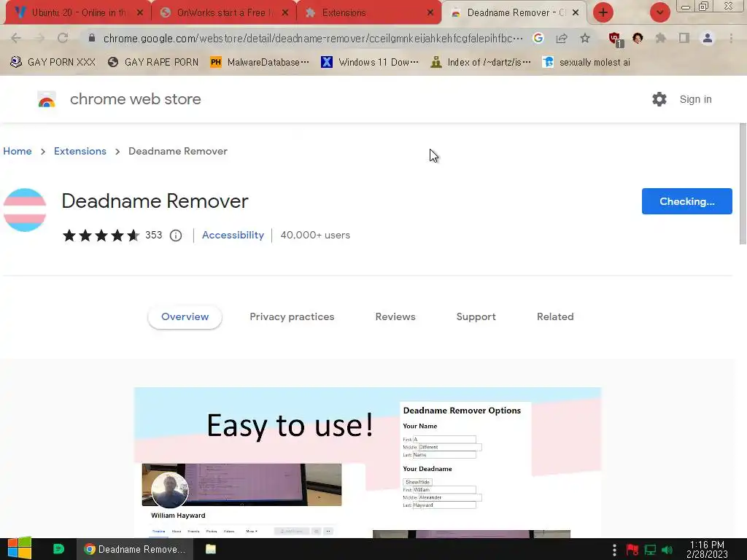This screenshot has height=560, width=747.
Task: Open Web Store settings gear
Action: [659, 99]
